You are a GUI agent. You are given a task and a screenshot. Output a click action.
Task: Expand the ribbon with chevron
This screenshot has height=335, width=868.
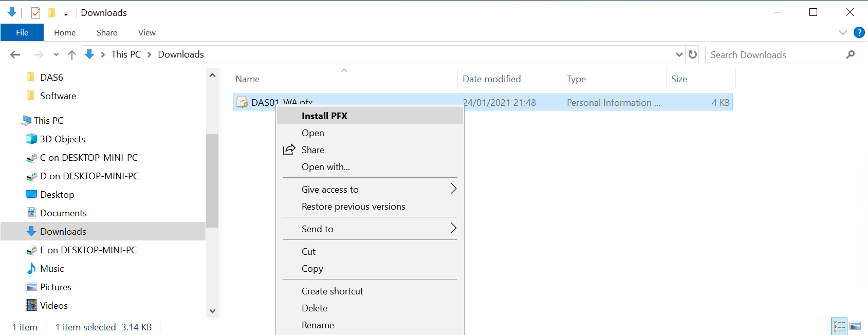(843, 32)
